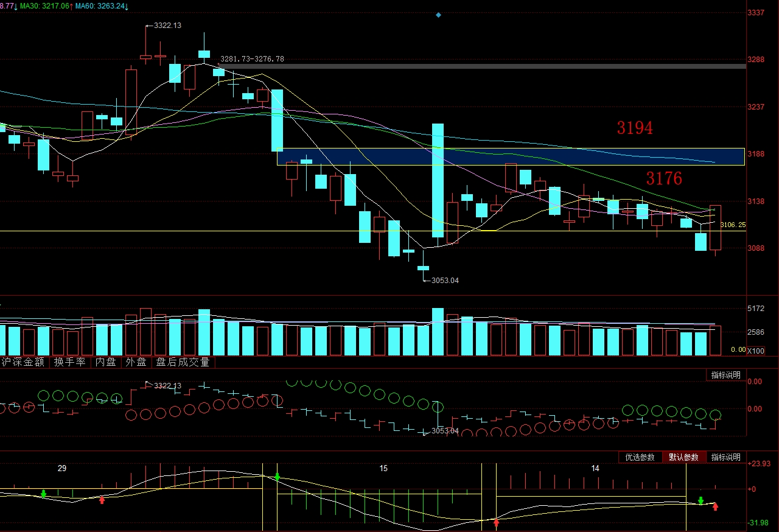Click the 15 date label in the MACD panel
This screenshot has height=532, width=779.
(383, 468)
